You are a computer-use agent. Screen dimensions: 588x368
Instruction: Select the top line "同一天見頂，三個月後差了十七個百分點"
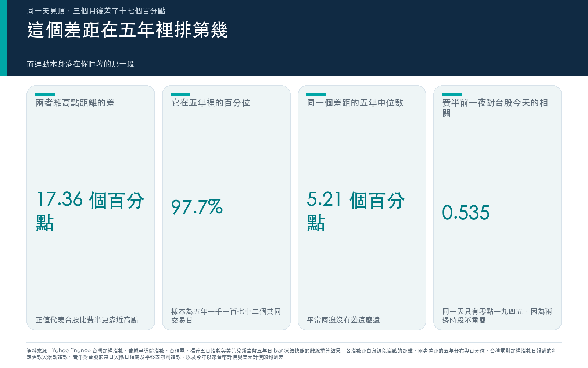coord(96,11)
